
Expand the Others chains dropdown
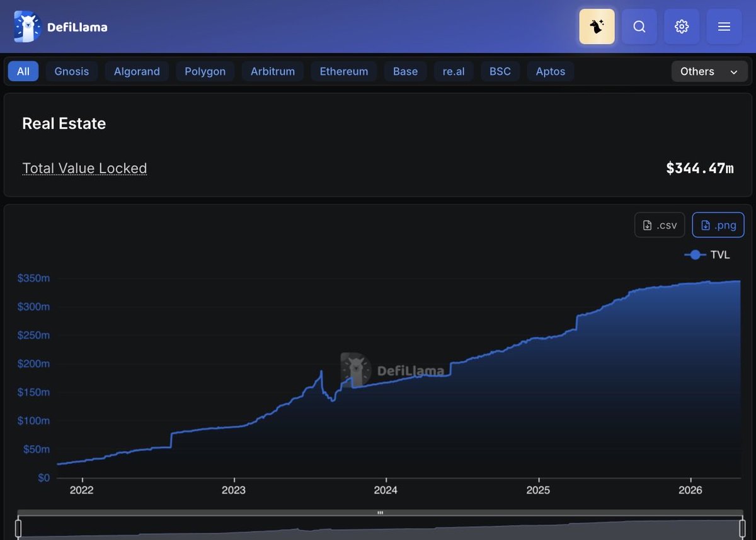pyautogui.click(x=709, y=72)
